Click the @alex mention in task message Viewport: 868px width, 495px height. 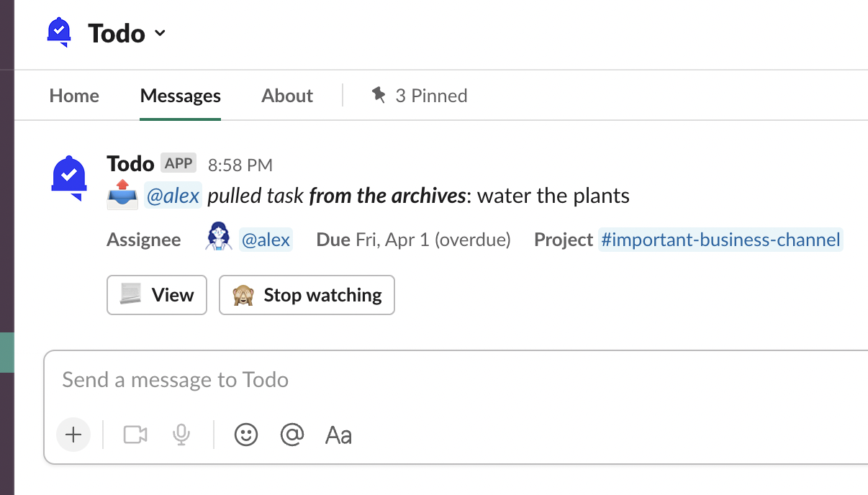click(173, 196)
